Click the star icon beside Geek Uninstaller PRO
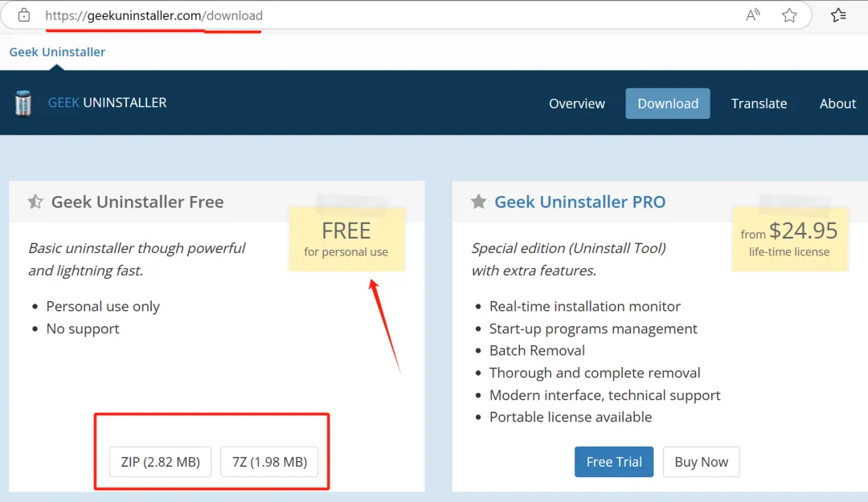Viewport: 868px width, 502px height. click(x=479, y=202)
